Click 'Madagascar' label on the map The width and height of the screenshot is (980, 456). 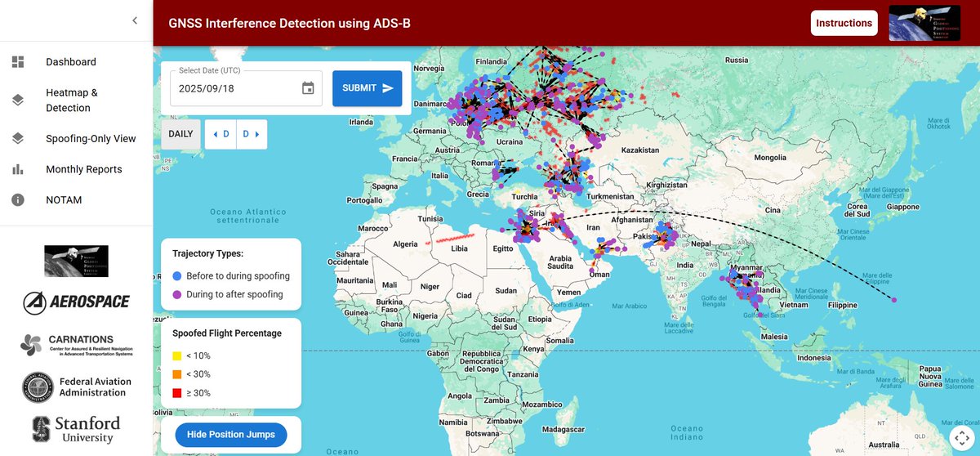coord(563,428)
